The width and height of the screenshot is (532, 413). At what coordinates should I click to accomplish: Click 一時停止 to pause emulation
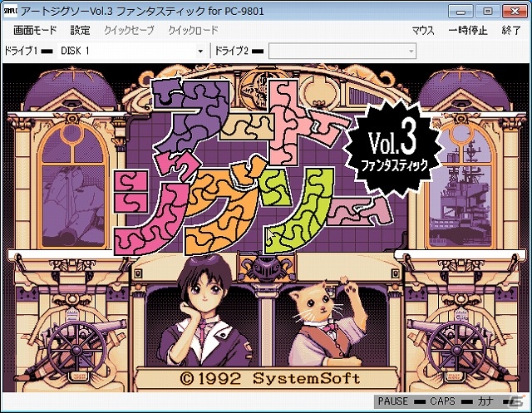tap(468, 31)
